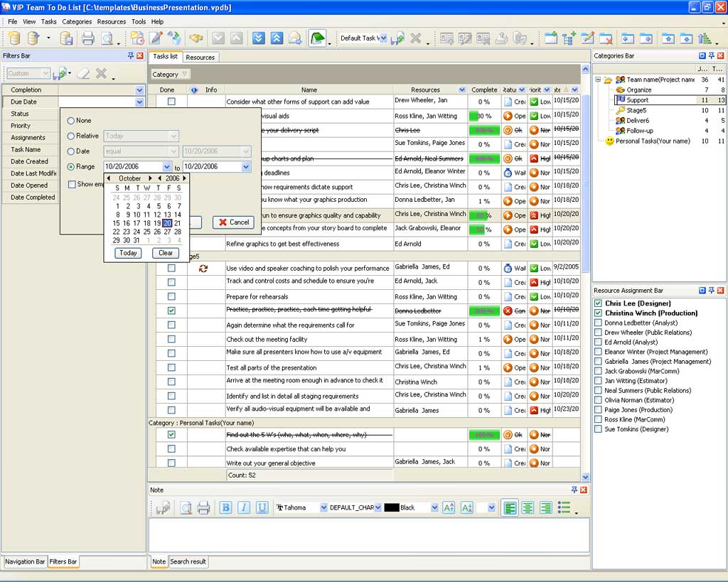Apply Italic in the Note toolbar
The width and height of the screenshot is (728, 582).
244,507
